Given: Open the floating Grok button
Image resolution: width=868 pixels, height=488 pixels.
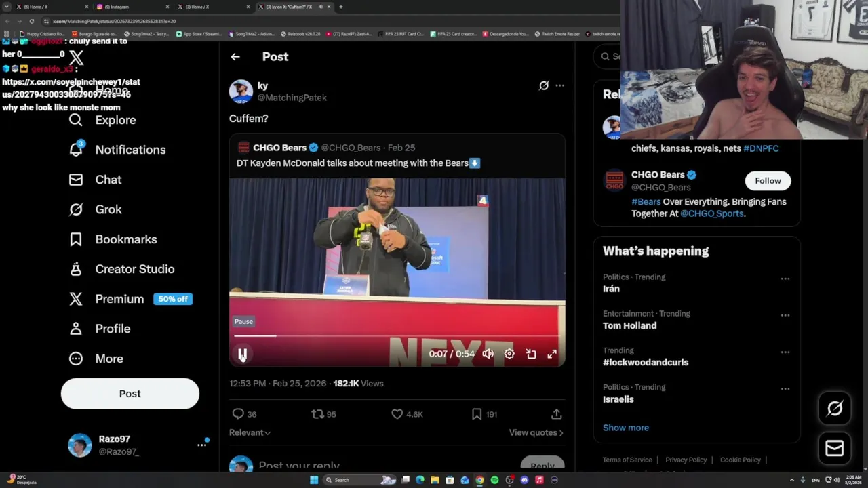Looking at the screenshot, I should 835,408.
